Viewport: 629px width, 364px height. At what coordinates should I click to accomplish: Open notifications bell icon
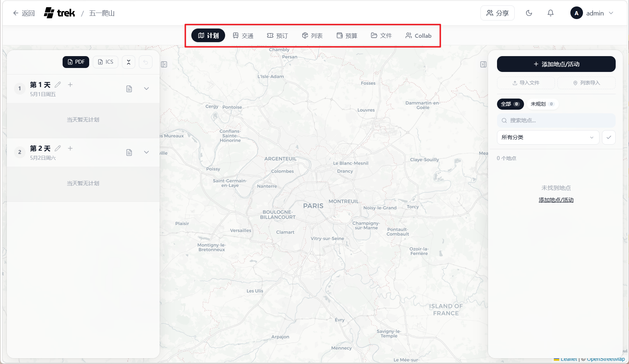551,13
